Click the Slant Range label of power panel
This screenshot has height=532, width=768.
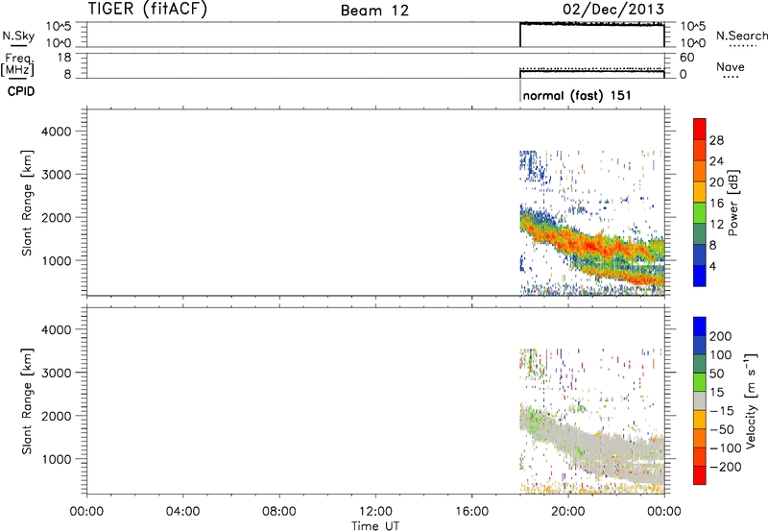coord(27,204)
